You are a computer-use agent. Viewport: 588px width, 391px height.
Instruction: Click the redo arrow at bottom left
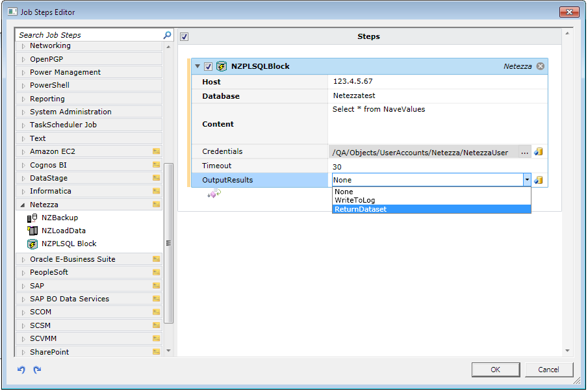[37, 369]
